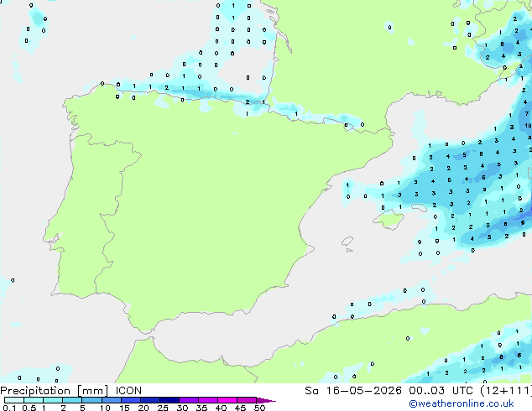Click the '(12+111)' forecast run text

[507, 391]
